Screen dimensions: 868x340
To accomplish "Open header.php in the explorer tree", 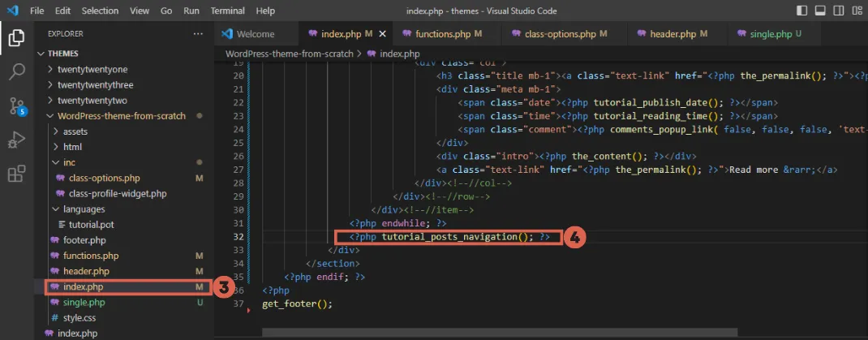I will point(86,271).
